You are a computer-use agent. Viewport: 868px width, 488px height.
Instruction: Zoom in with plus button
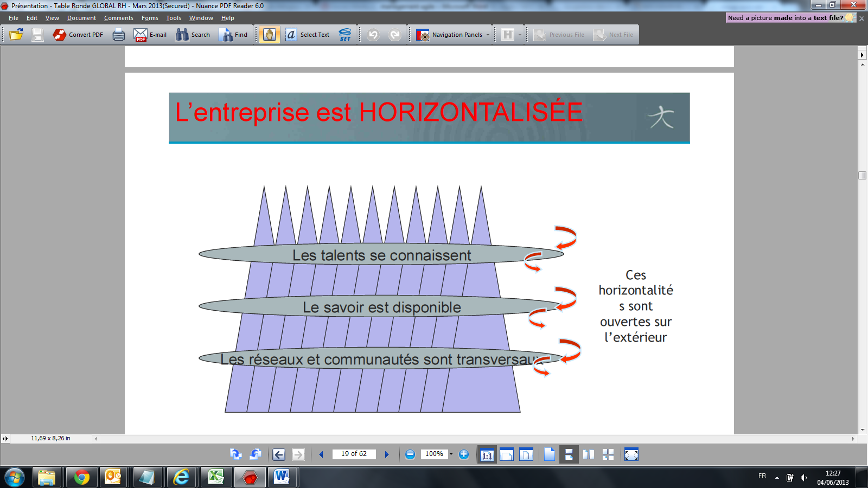pyautogui.click(x=464, y=454)
